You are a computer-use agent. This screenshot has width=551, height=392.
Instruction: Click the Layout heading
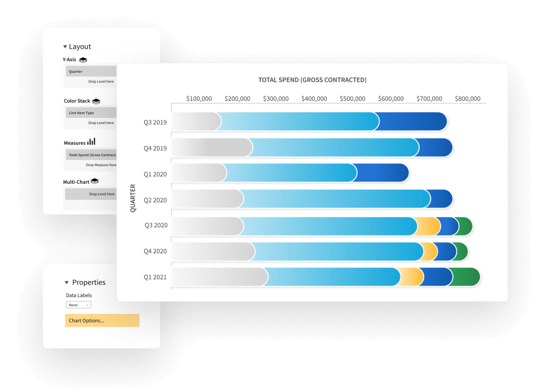pos(80,47)
